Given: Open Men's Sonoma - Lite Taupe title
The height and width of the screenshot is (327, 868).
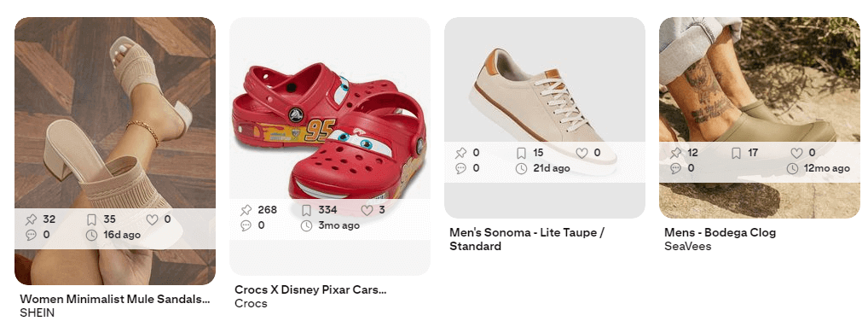Looking at the screenshot, I should pos(526,239).
